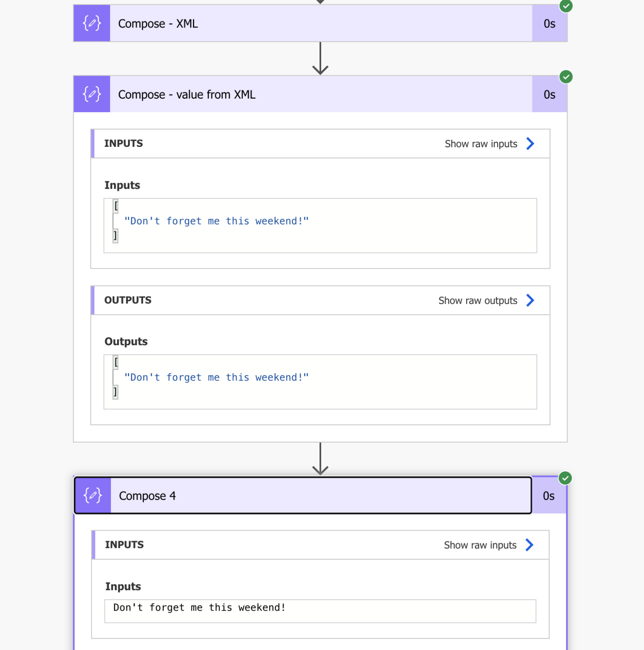The width and height of the screenshot is (644, 650).
Task: Open raw inputs chevron in value from XML
Action: 530,143
